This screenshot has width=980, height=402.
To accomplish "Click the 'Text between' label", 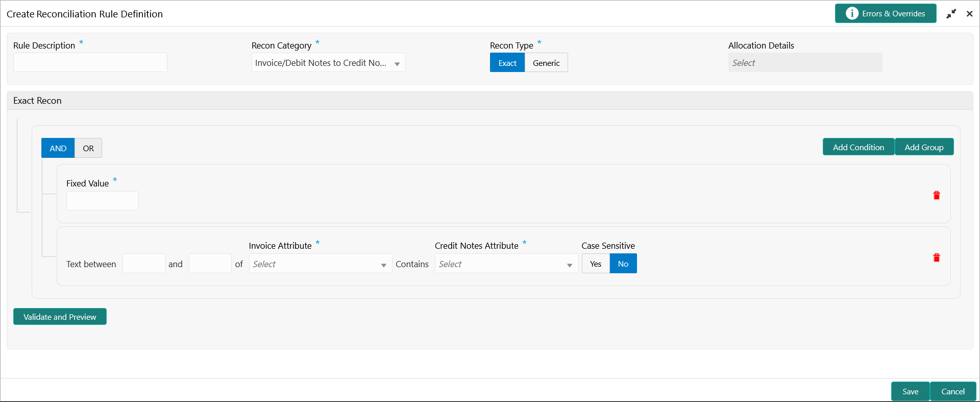I will [x=91, y=264].
